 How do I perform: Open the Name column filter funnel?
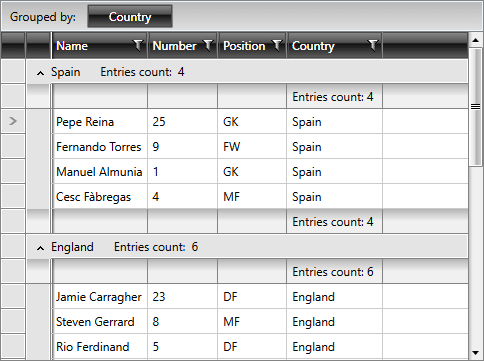coord(138,45)
